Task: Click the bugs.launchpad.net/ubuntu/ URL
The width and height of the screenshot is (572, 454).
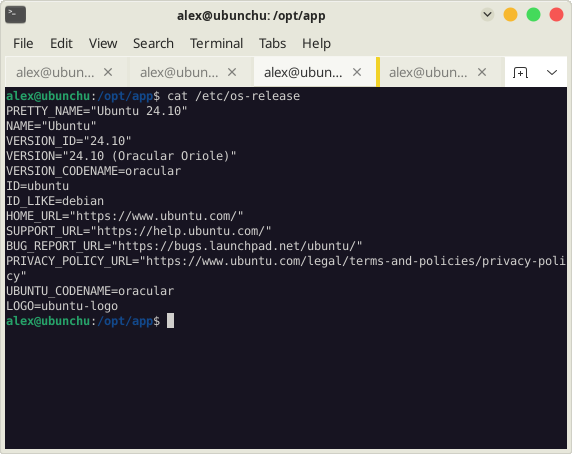Action: coord(236,246)
